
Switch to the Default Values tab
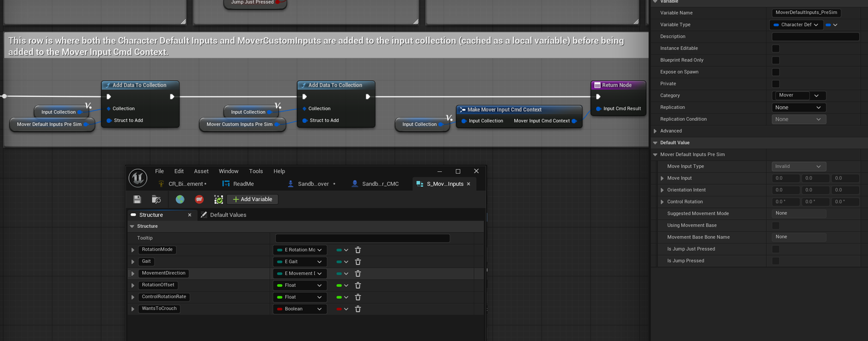[x=224, y=215]
